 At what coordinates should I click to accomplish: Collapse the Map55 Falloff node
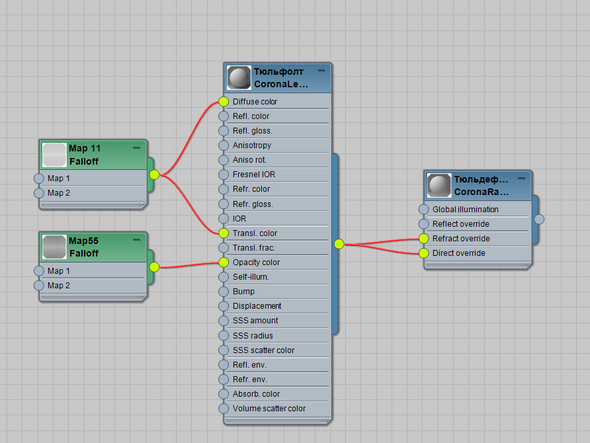point(137,240)
